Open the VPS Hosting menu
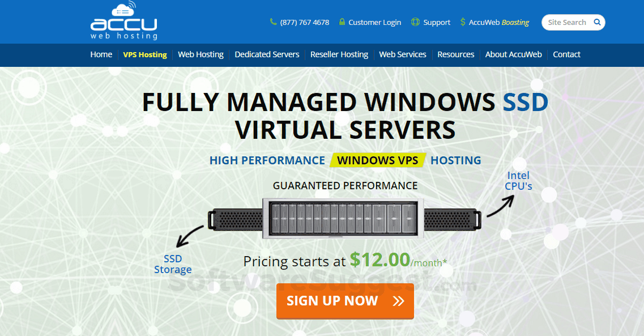The width and height of the screenshot is (644, 336). click(145, 54)
